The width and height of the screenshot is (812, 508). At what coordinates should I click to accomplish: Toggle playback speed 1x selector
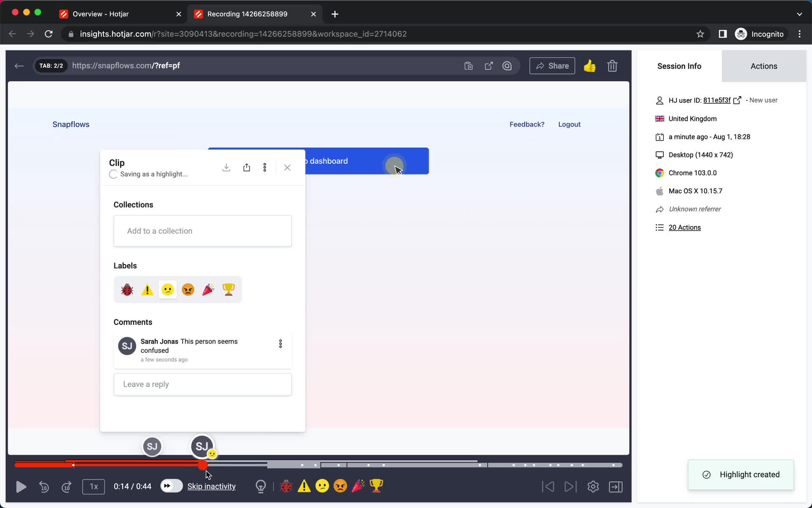click(x=93, y=486)
